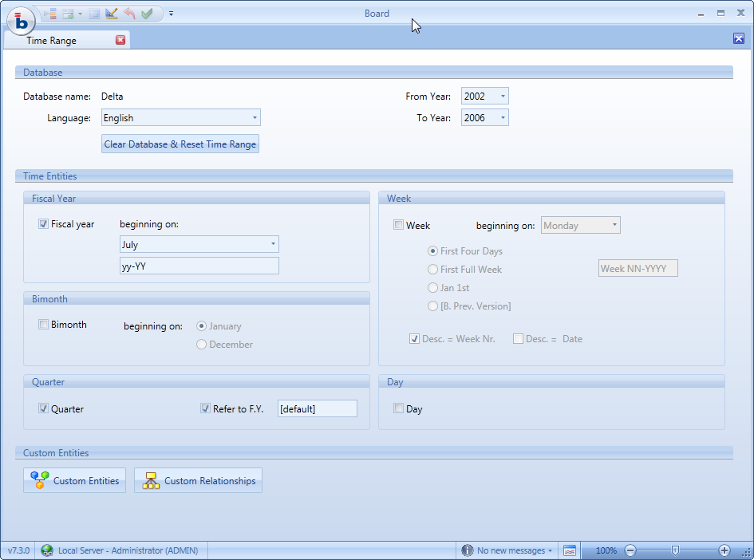Image resolution: width=754 pixels, height=560 pixels.
Task: Uncheck the Fiscal year checkbox
Action: (43, 224)
